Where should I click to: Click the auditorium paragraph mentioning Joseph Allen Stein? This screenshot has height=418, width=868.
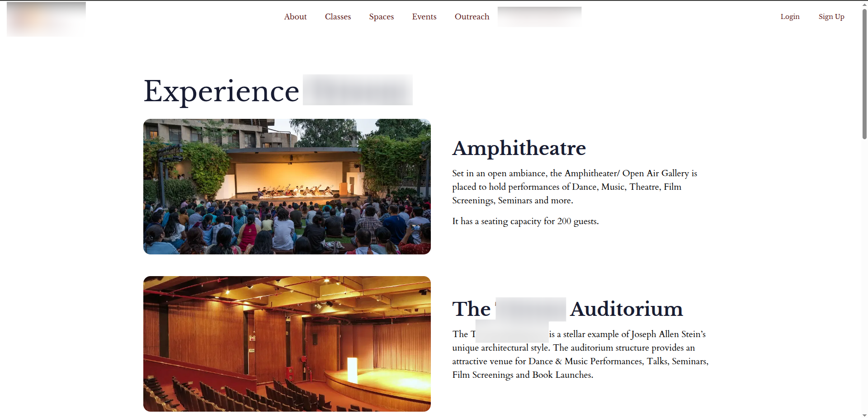[x=580, y=355]
